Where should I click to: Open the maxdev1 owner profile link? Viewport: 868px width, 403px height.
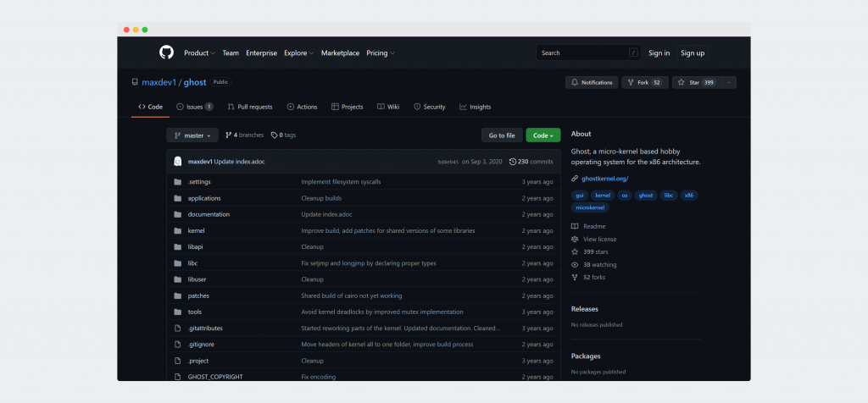point(159,82)
